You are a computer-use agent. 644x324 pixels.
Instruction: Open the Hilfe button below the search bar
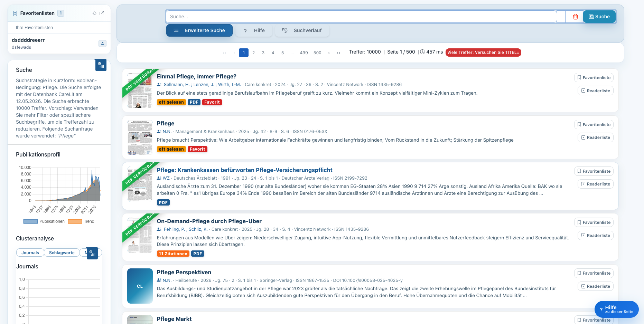[x=254, y=30]
